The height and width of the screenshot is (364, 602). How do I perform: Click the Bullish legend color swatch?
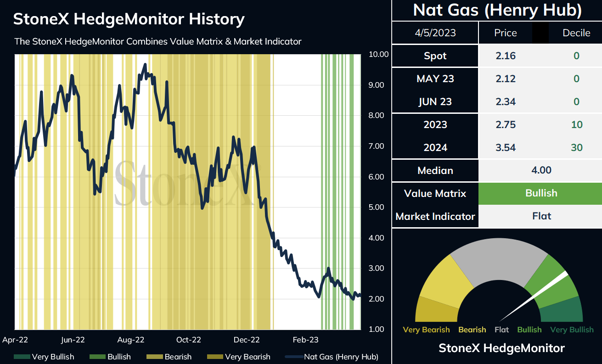(97, 357)
